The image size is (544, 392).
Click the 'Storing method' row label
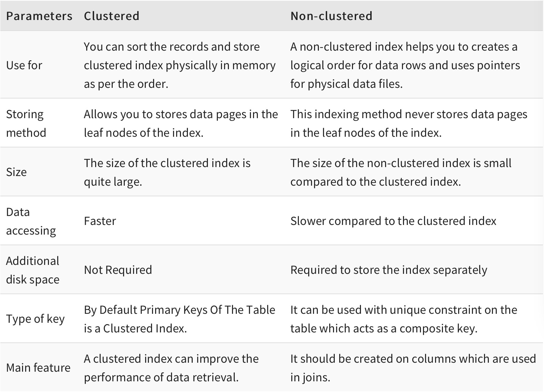(x=26, y=123)
